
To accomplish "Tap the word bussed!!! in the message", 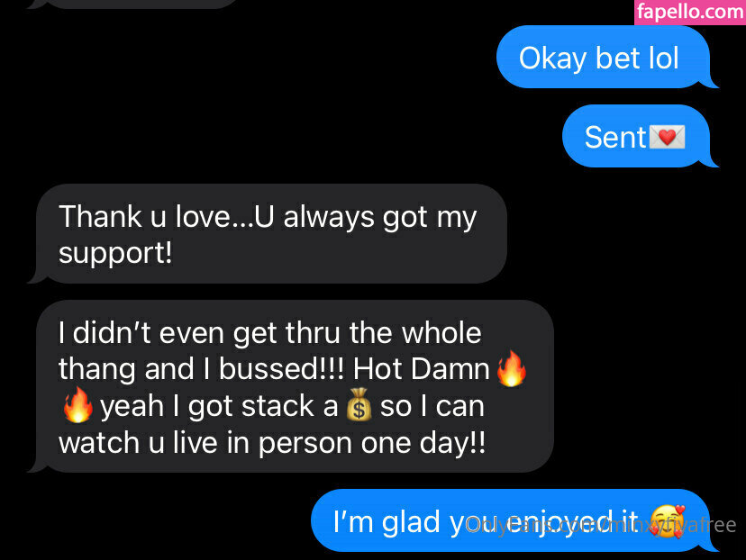I will click(281, 369).
